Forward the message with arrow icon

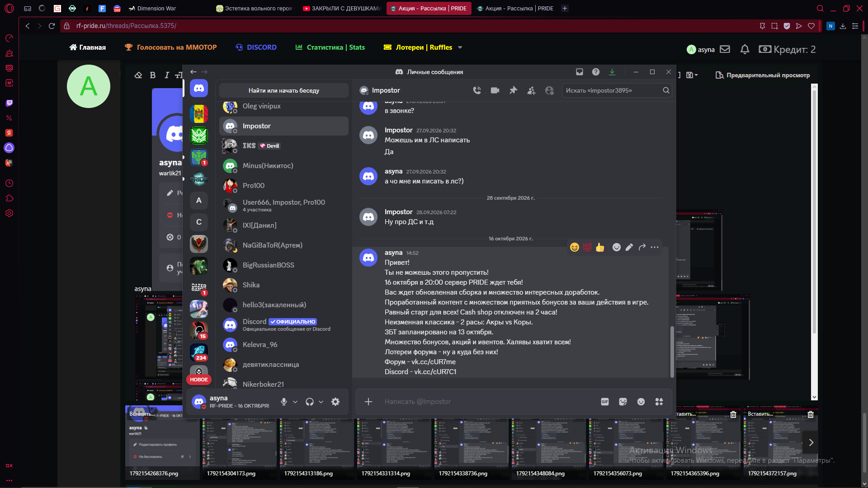(642, 247)
